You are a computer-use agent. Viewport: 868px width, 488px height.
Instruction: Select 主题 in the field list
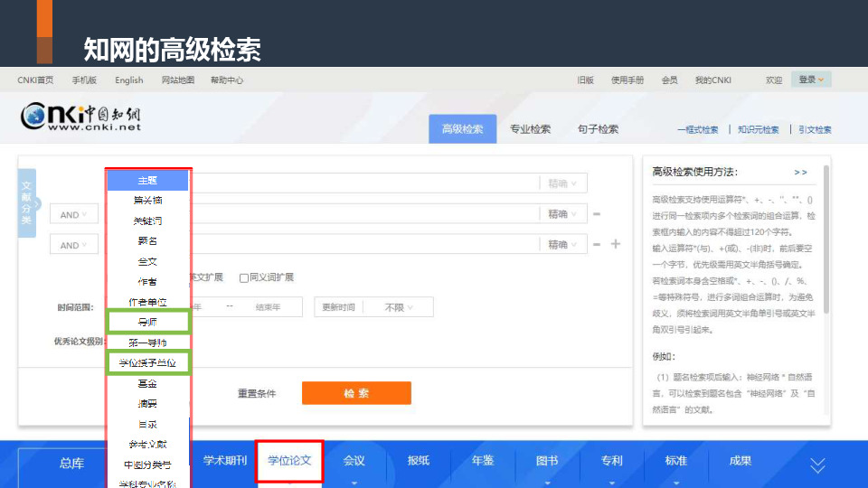pyautogui.click(x=147, y=181)
